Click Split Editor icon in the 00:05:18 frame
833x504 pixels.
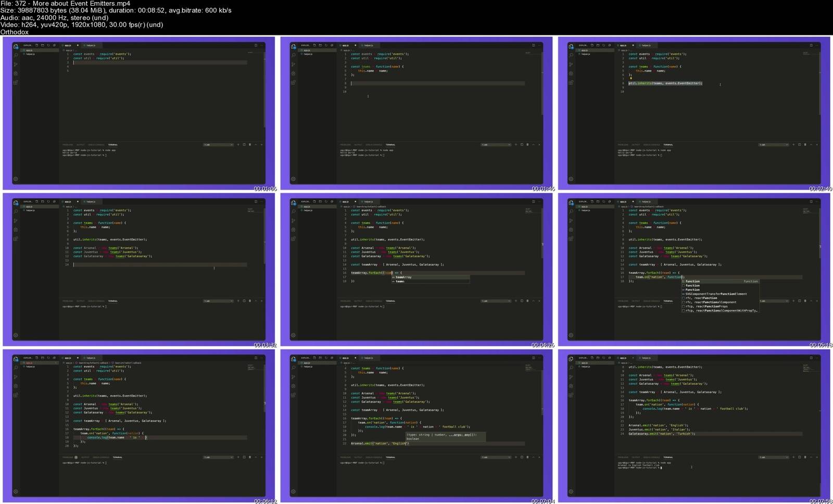(811, 201)
